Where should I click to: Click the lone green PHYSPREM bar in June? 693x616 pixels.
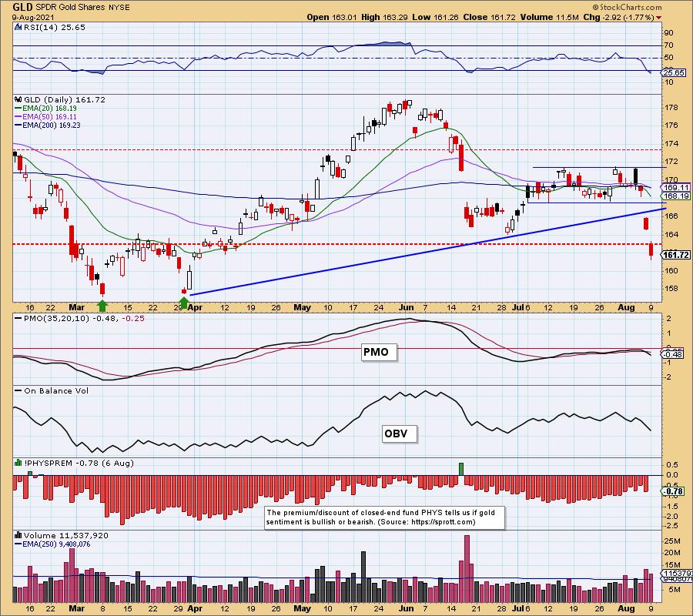(461, 469)
